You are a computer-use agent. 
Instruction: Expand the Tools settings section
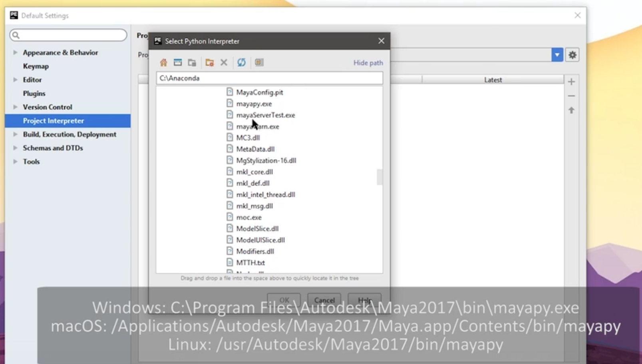(x=15, y=162)
